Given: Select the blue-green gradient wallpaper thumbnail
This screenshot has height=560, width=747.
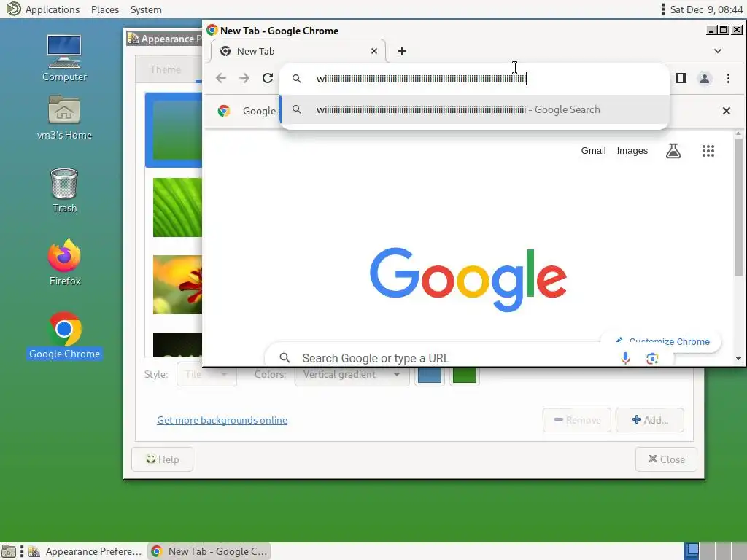Looking at the screenshot, I should 174,130.
